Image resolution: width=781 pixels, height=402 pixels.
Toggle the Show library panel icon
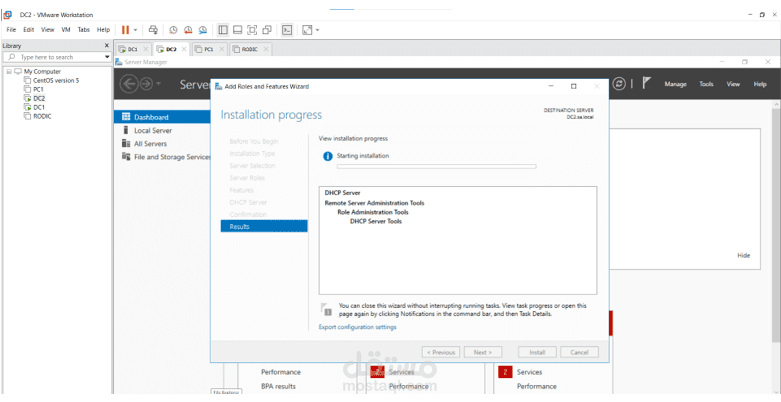point(223,30)
